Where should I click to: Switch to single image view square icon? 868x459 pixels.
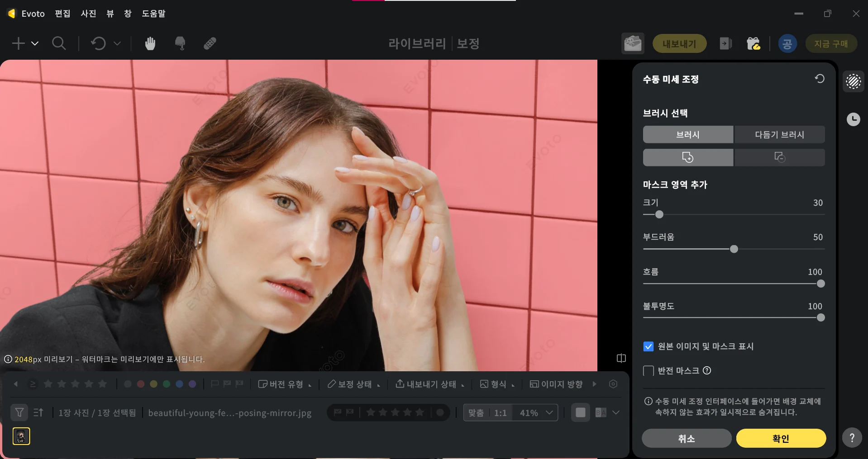581,412
